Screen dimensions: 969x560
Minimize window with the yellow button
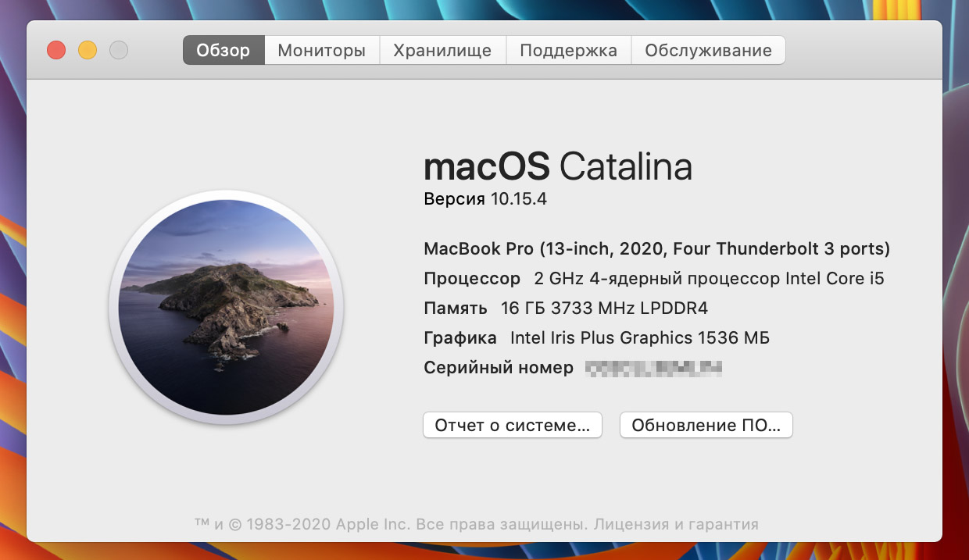point(88,51)
